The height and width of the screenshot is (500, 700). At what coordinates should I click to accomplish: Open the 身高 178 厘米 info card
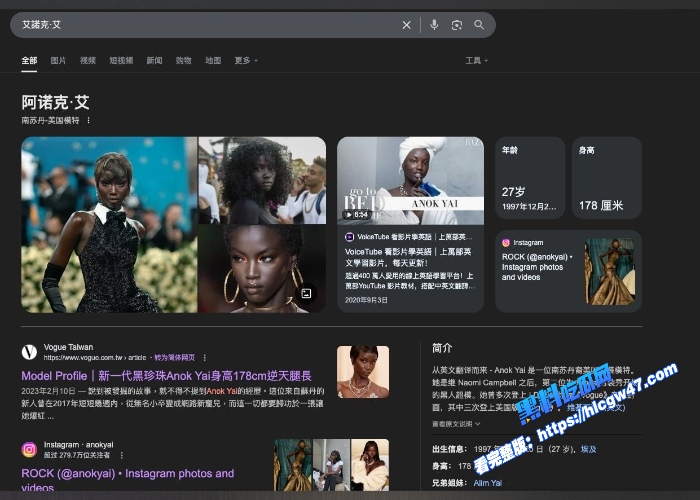click(607, 178)
